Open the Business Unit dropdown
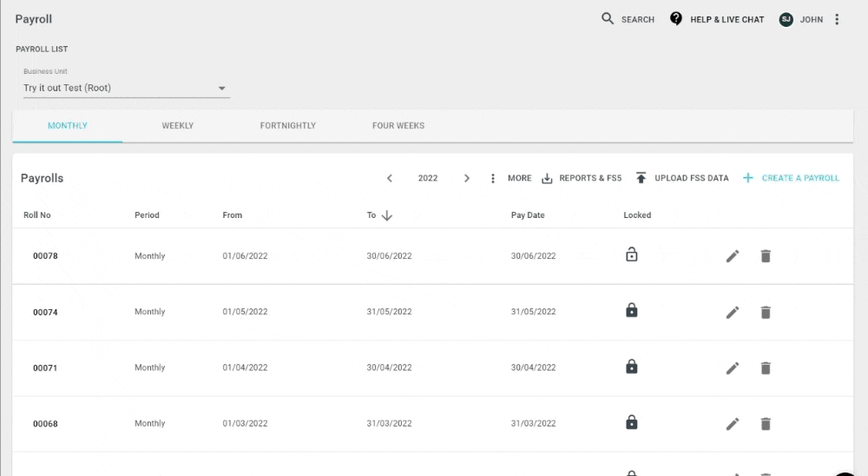 (126, 88)
